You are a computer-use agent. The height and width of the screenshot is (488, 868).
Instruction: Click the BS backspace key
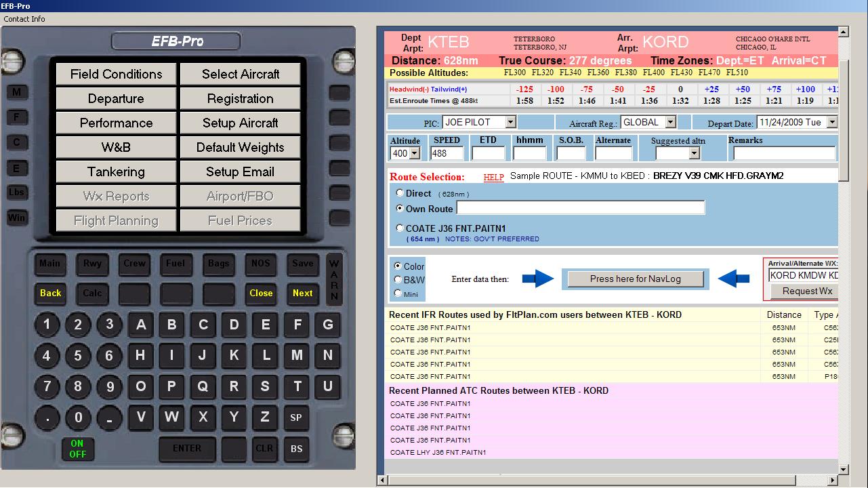297,448
